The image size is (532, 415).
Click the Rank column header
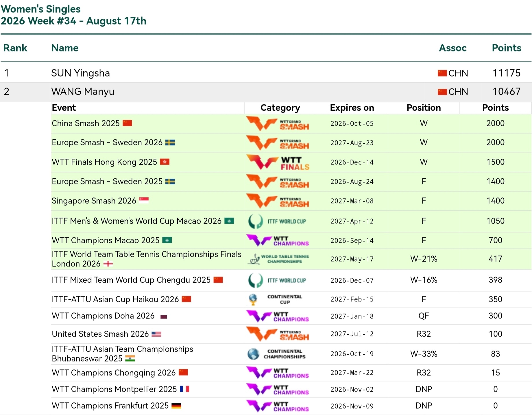pos(15,48)
